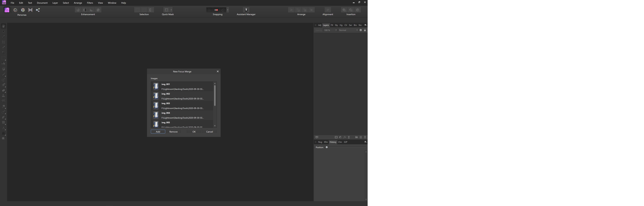
Task: Open the File menu
Action: [x=12, y=3]
